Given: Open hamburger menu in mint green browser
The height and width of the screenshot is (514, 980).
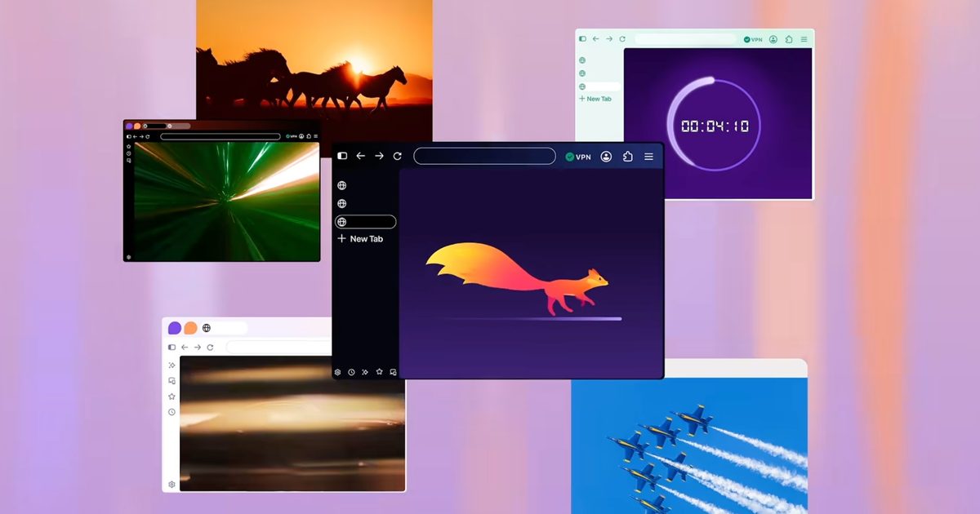Looking at the screenshot, I should click(804, 39).
